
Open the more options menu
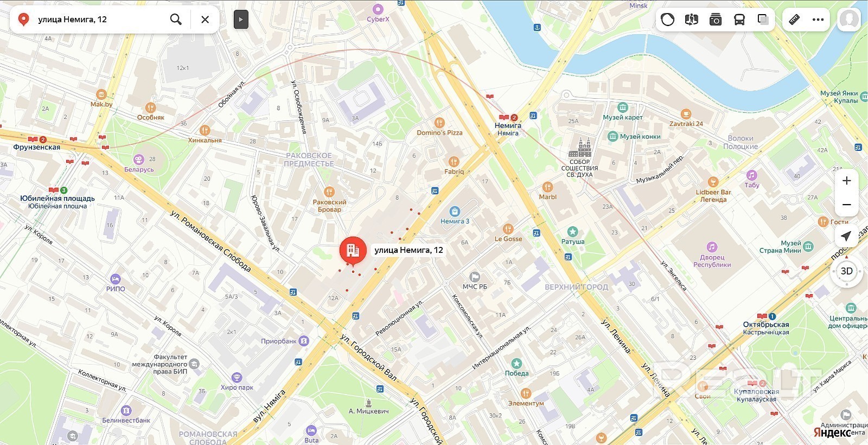point(818,20)
